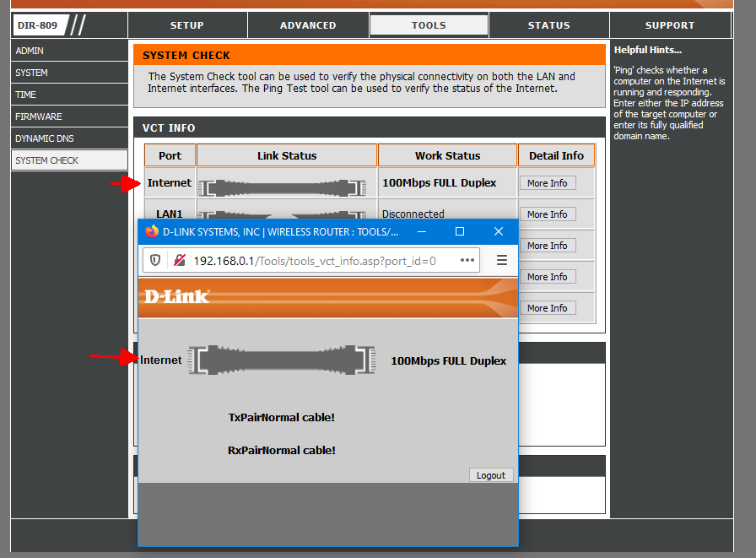Open the STATUS tab
This screenshot has height=558, width=756.
click(548, 25)
